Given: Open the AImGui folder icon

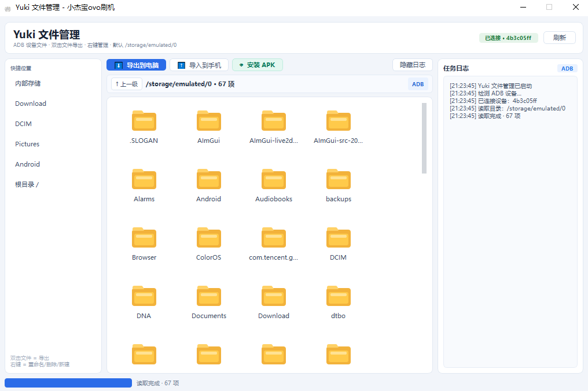Looking at the screenshot, I should click(209, 121).
